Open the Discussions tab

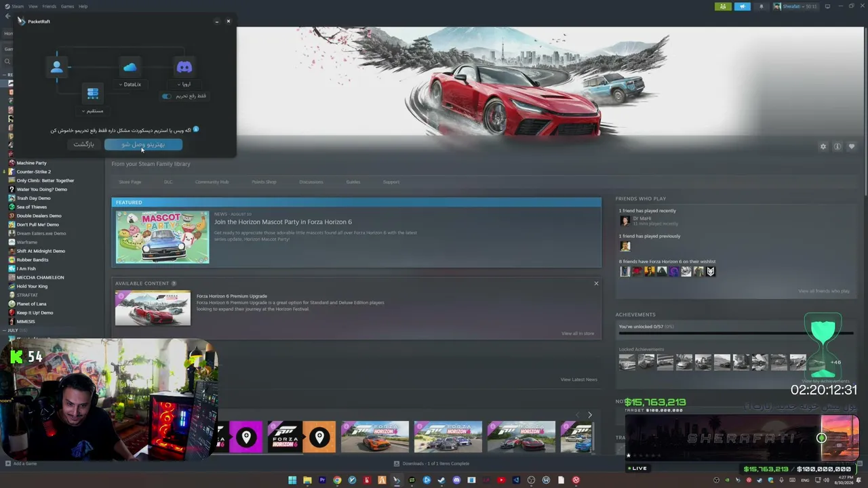311,182
